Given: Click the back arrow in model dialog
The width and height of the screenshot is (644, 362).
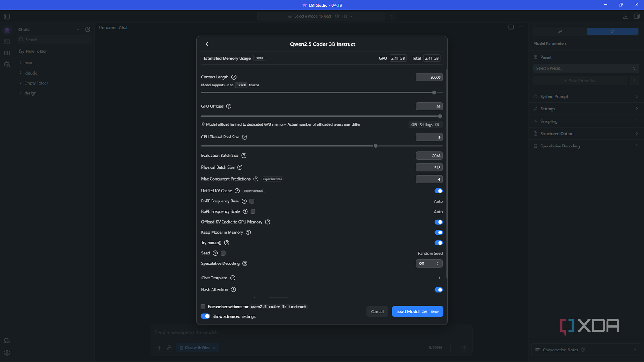Looking at the screenshot, I should click(207, 44).
